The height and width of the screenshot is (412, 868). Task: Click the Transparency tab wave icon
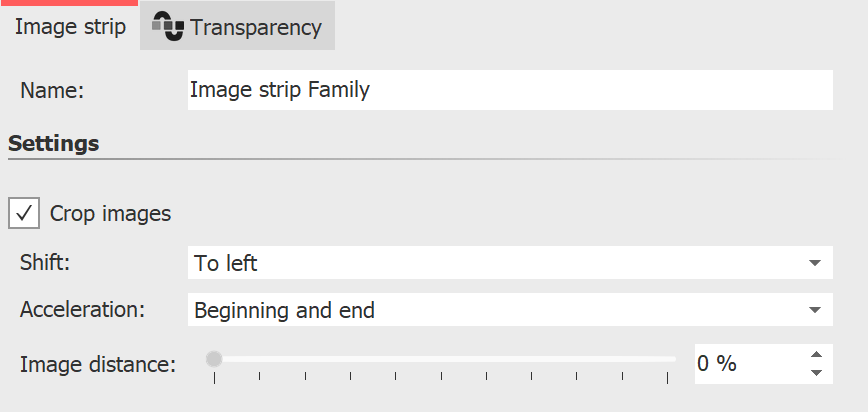[167, 27]
